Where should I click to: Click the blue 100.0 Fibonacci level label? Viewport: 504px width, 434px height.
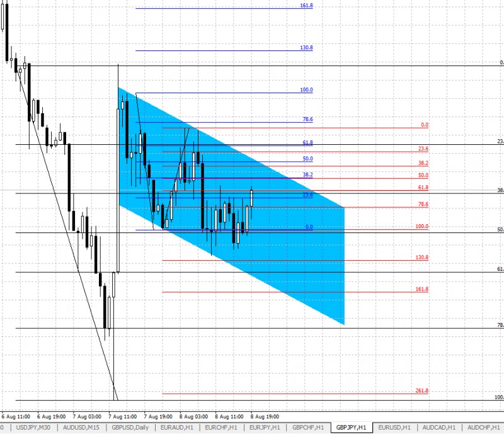click(x=306, y=90)
